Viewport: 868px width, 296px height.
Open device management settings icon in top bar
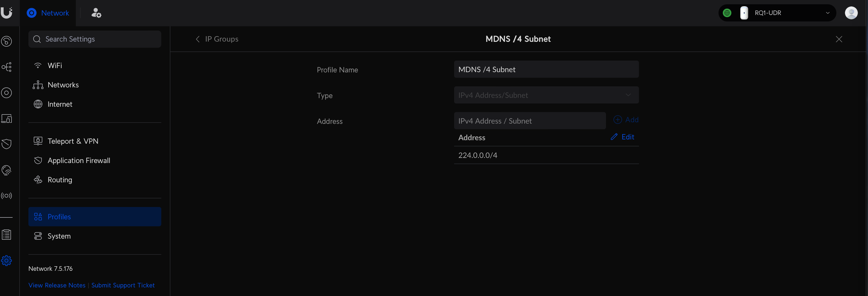coord(97,13)
